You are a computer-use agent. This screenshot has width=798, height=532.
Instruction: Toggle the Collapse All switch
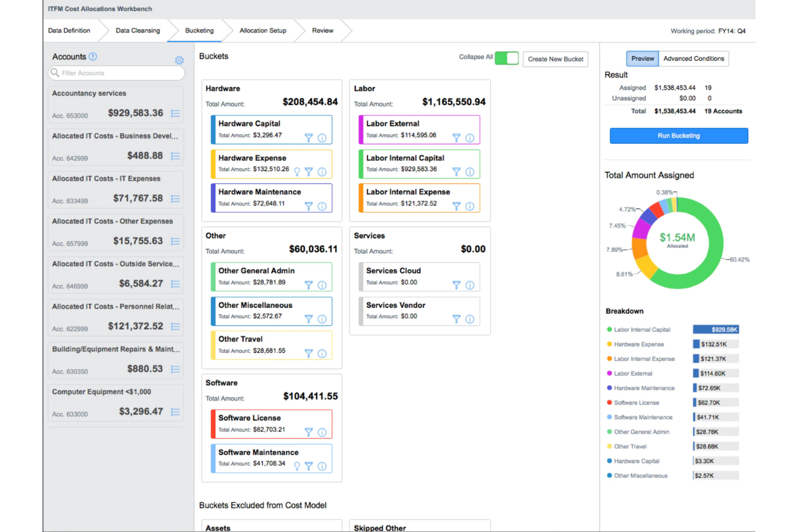[x=506, y=58]
